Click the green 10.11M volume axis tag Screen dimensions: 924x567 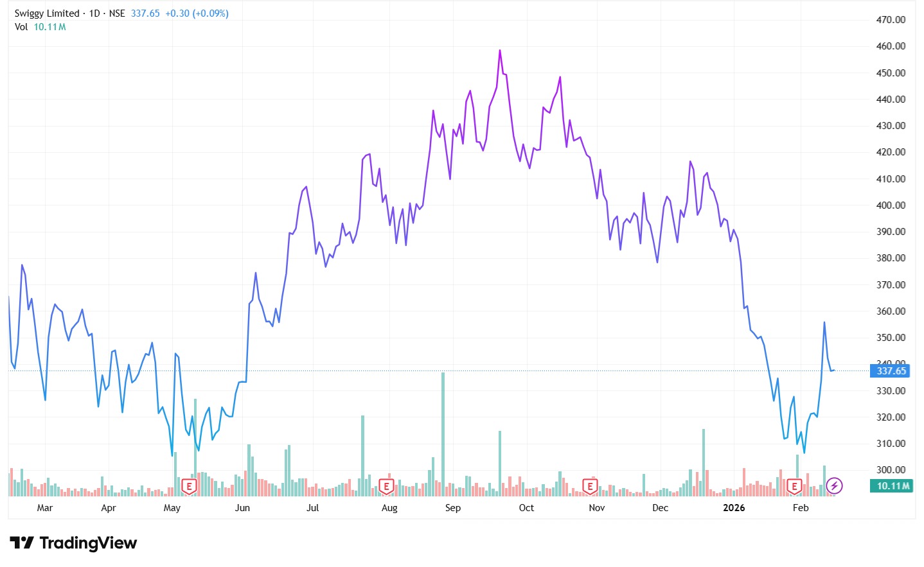click(x=893, y=486)
